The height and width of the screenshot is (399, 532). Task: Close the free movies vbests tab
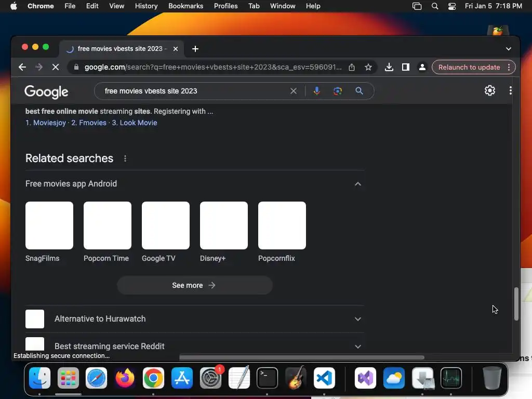coord(176,49)
